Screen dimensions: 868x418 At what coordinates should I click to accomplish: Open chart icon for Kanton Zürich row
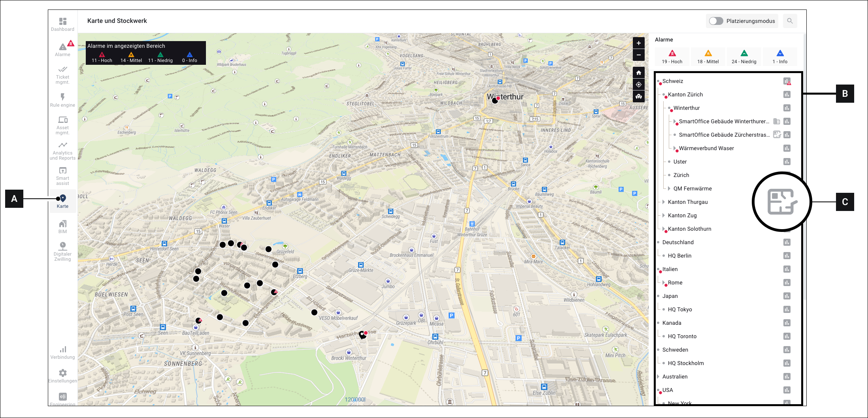(x=787, y=94)
